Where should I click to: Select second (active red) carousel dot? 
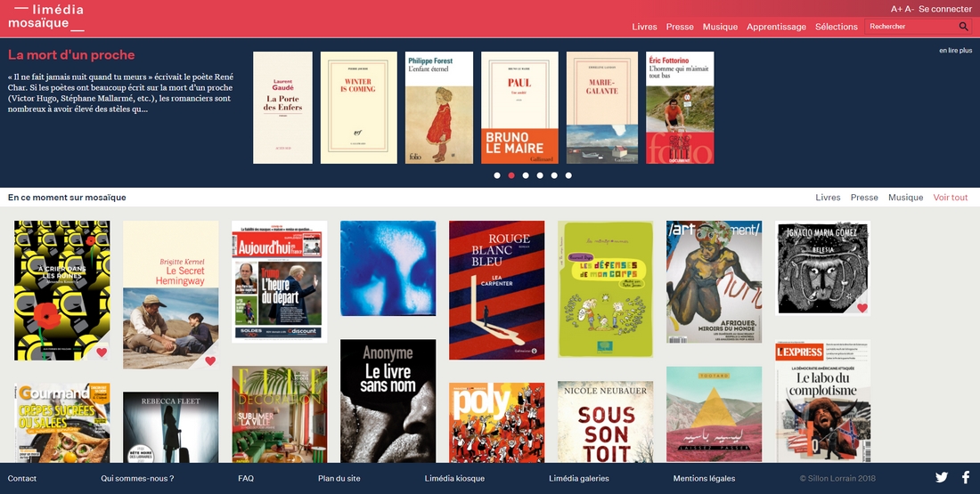(511, 175)
